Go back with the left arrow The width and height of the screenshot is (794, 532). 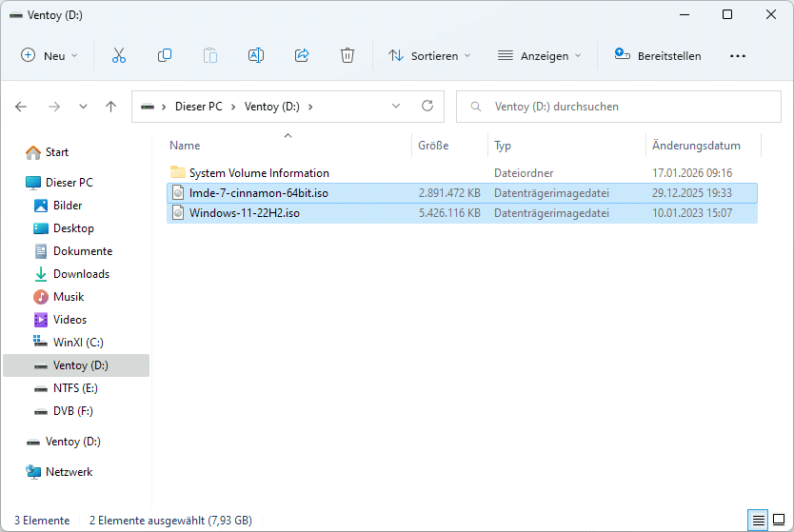coord(21,107)
